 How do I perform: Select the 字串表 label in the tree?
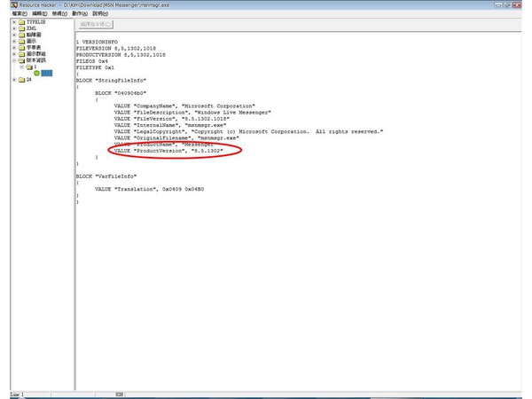(34, 48)
